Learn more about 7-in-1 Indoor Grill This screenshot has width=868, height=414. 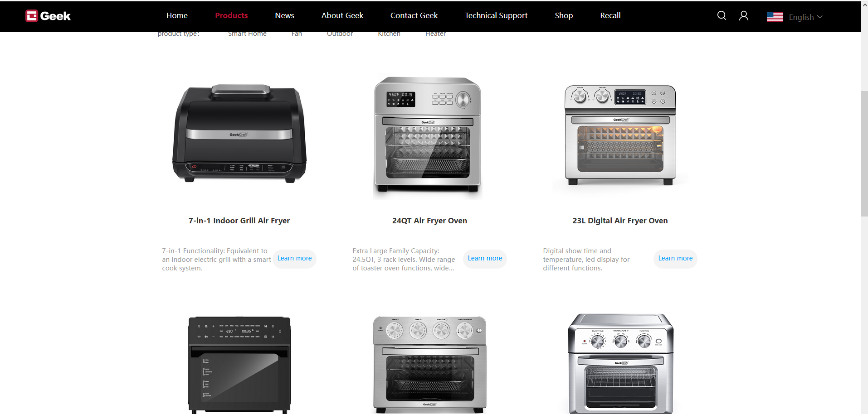pyautogui.click(x=294, y=258)
